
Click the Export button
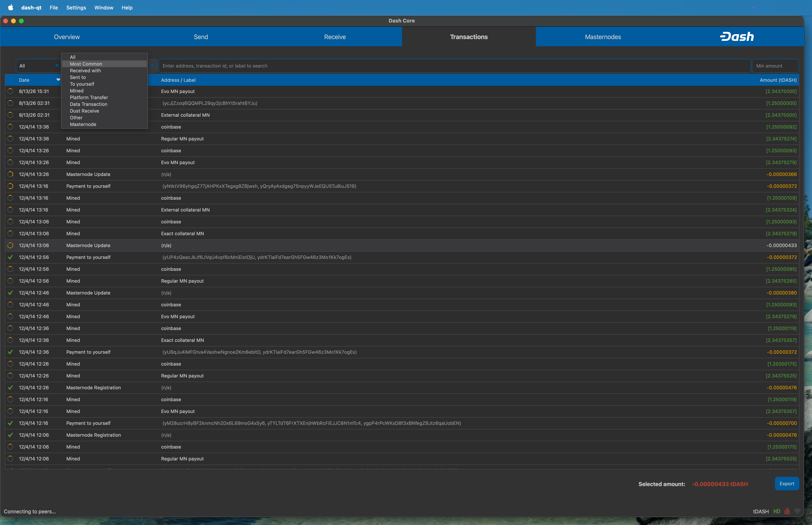pyautogui.click(x=787, y=483)
